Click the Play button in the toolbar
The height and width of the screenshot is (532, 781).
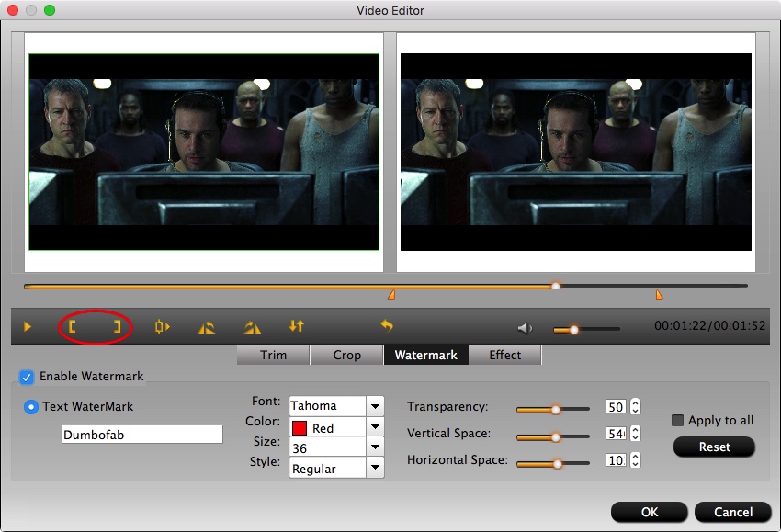[28, 326]
